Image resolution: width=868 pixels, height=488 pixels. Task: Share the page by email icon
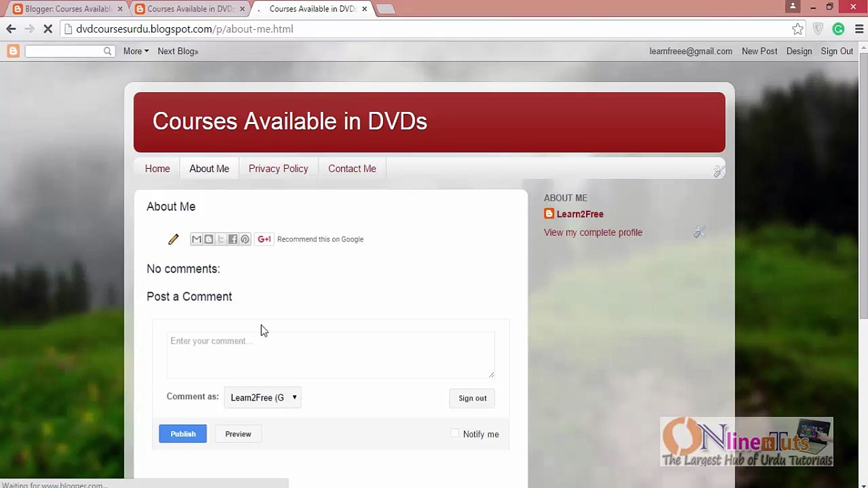tap(197, 239)
